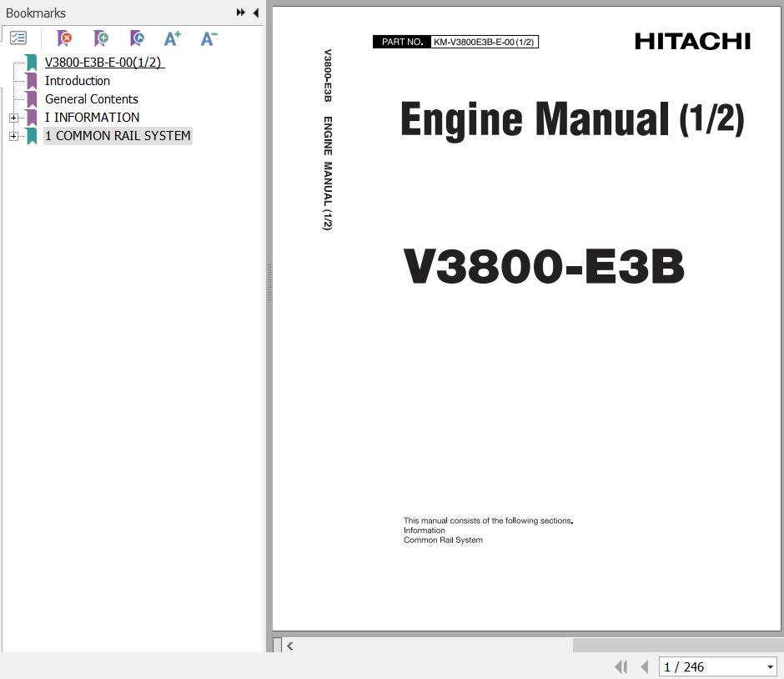Image resolution: width=784 pixels, height=679 pixels.
Task: Expand the I INFORMATION tree node
Action: [x=14, y=118]
